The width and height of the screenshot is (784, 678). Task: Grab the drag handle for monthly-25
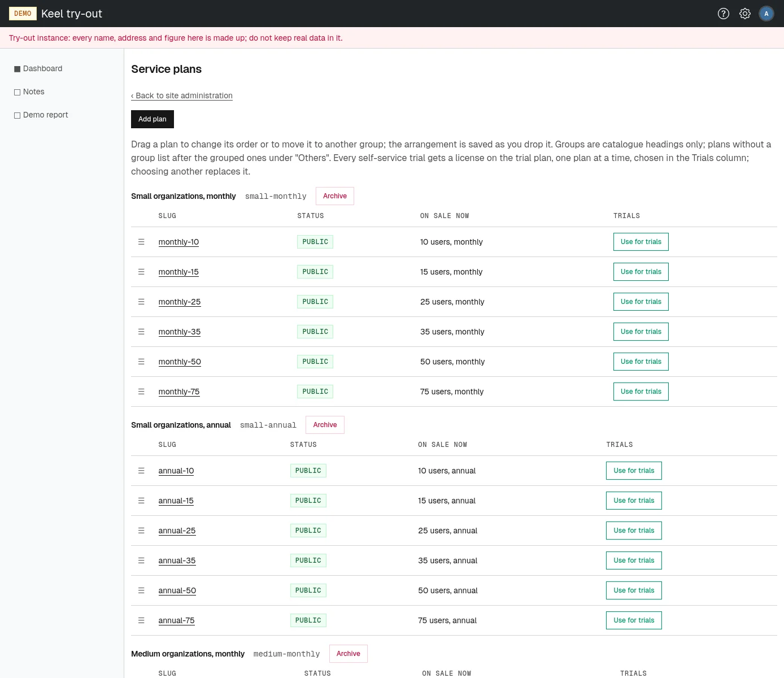coord(141,302)
